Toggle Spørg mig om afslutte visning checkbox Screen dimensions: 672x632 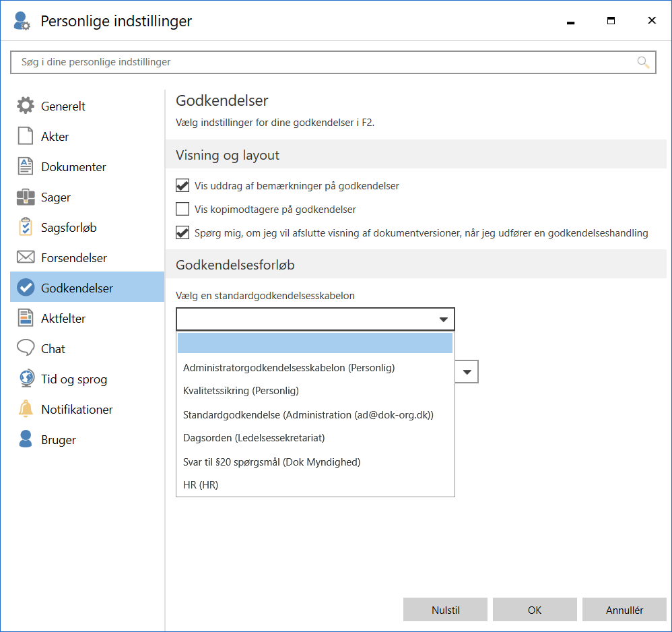pyautogui.click(x=182, y=233)
